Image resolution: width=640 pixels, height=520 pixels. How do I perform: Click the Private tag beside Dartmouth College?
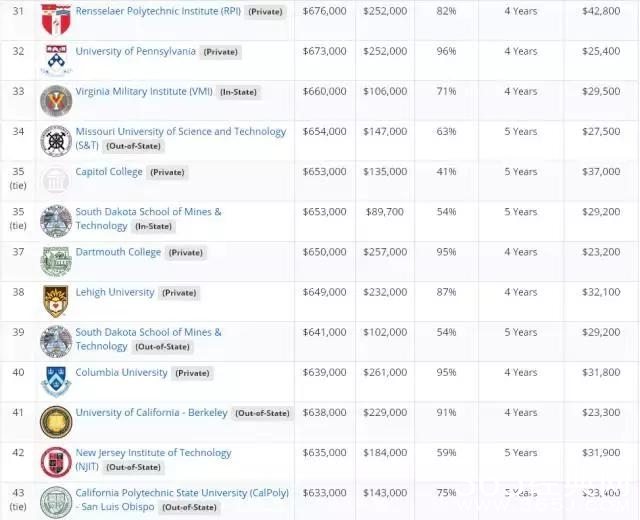186,253
